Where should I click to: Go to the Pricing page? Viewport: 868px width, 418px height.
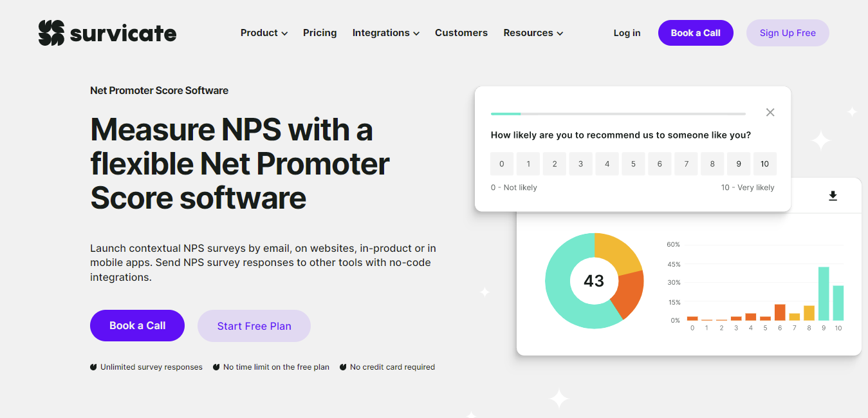pos(320,32)
